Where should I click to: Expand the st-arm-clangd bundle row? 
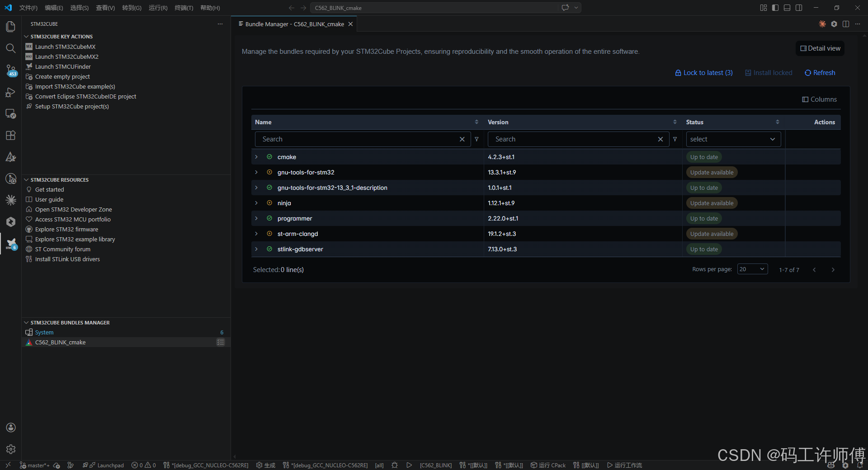point(256,234)
